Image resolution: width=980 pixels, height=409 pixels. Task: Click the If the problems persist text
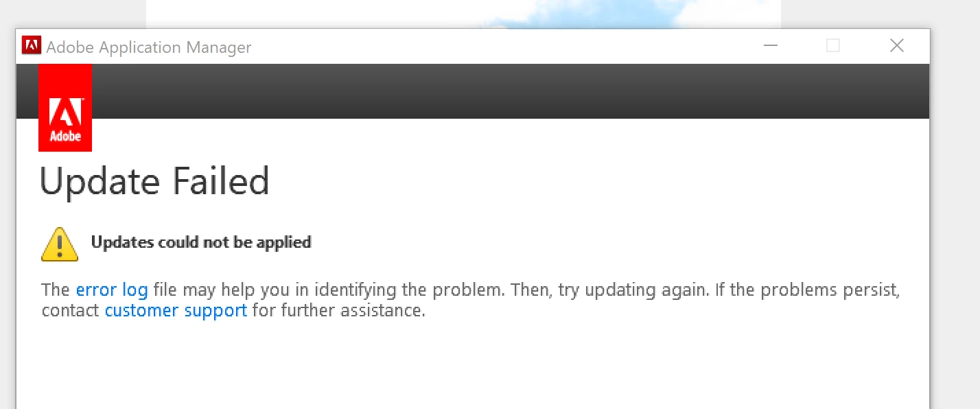[807, 290]
